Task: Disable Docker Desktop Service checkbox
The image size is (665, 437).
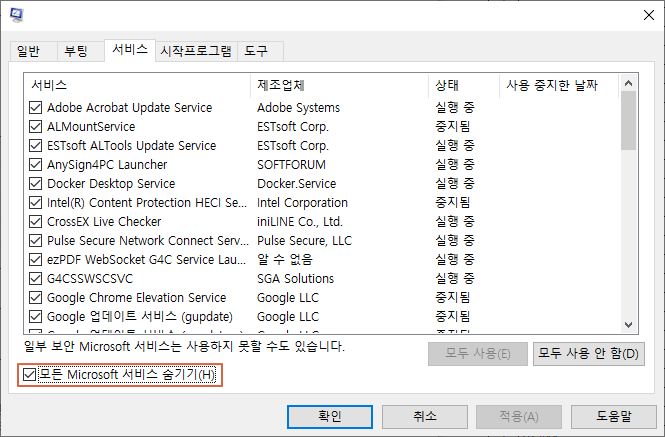Action: [36, 184]
